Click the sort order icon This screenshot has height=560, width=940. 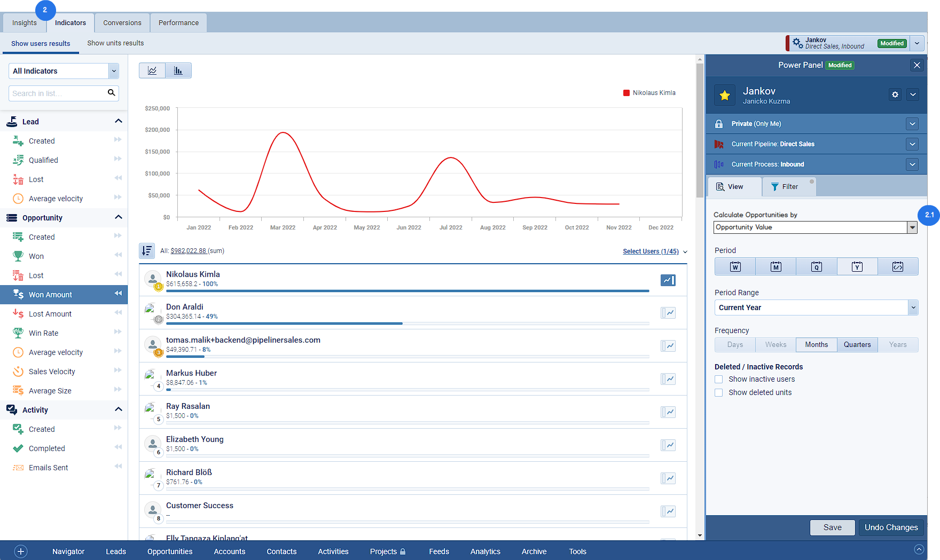tap(147, 250)
